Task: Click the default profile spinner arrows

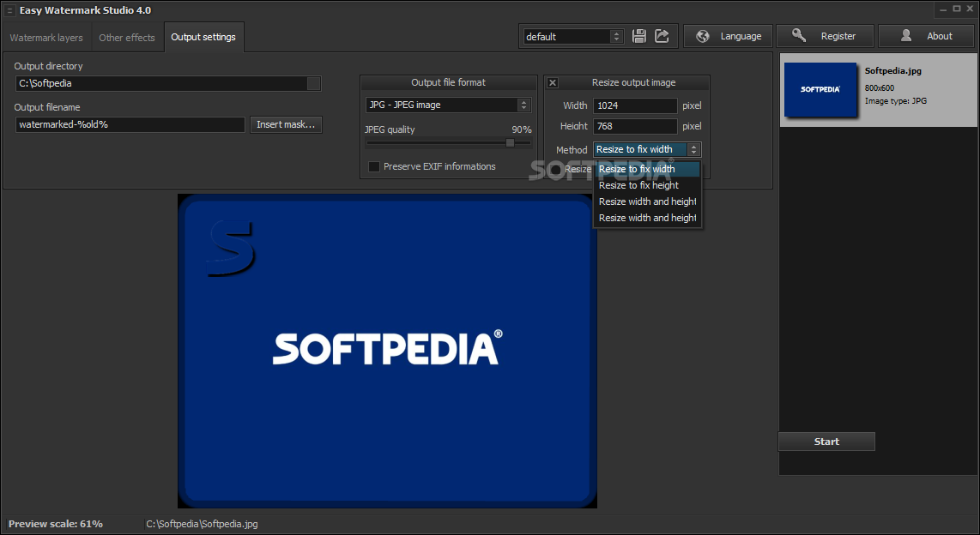Action: [616, 37]
